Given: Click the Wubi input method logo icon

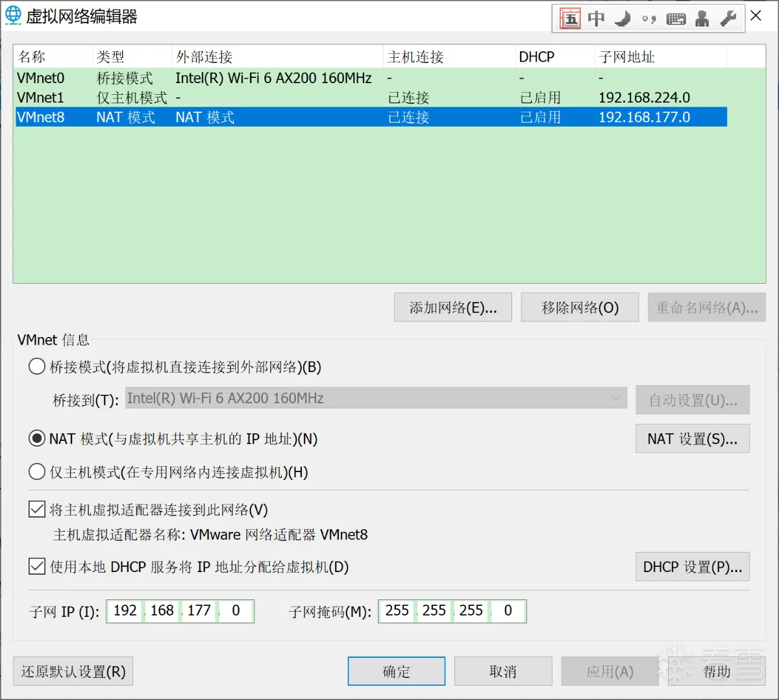Looking at the screenshot, I should [570, 18].
